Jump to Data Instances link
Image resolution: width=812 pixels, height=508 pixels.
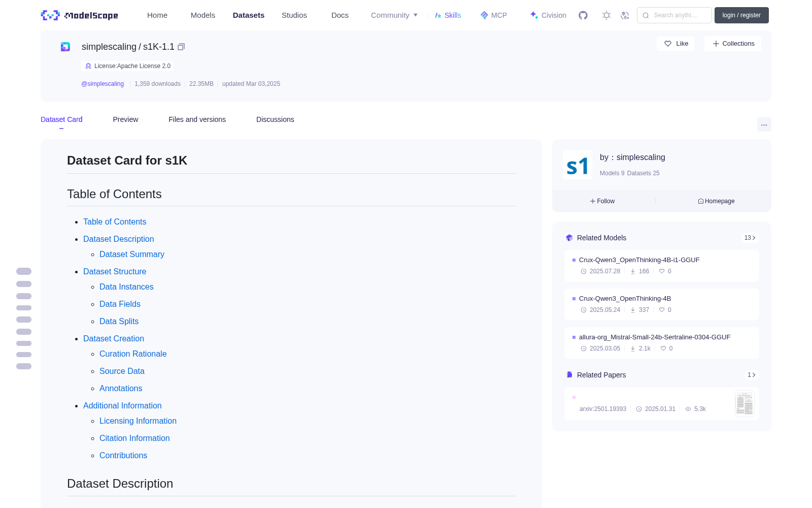126,287
